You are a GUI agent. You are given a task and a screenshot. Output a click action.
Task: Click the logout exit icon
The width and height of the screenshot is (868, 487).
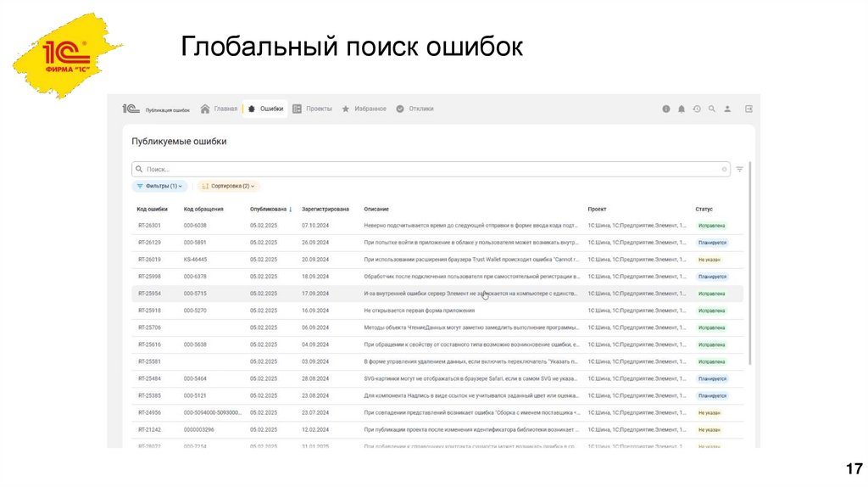(748, 109)
